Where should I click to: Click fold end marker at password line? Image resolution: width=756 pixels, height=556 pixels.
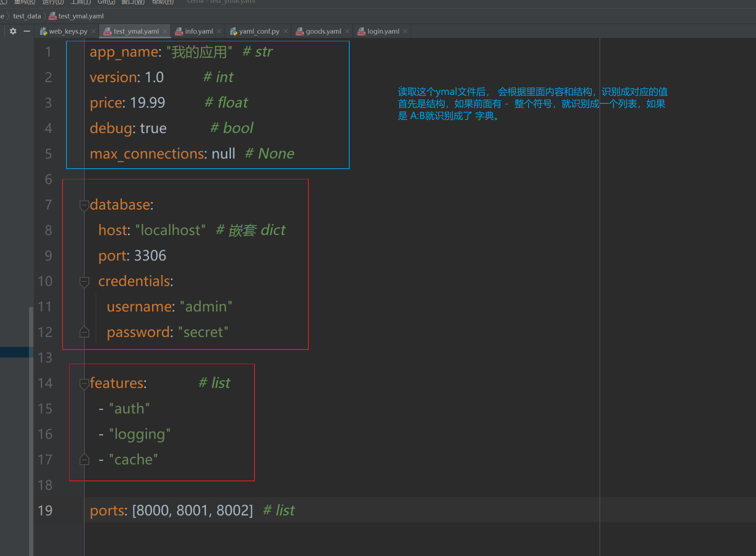click(84, 332)
